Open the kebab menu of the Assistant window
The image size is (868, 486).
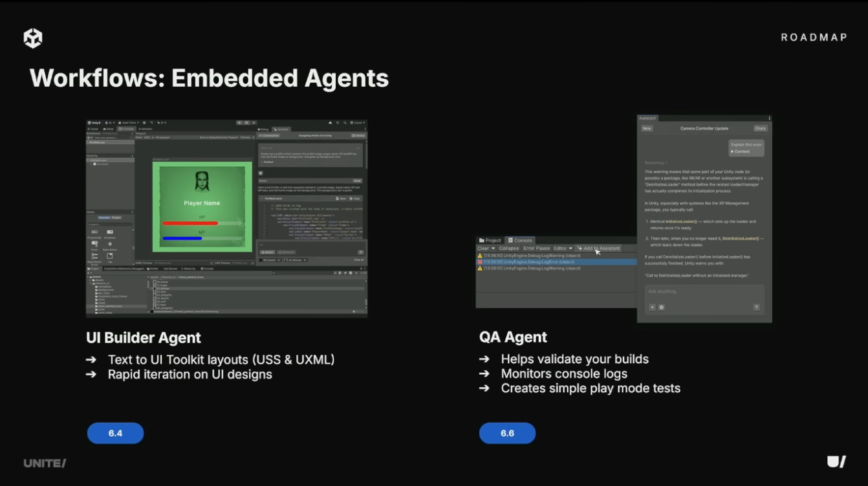click(x=770, y=118)
